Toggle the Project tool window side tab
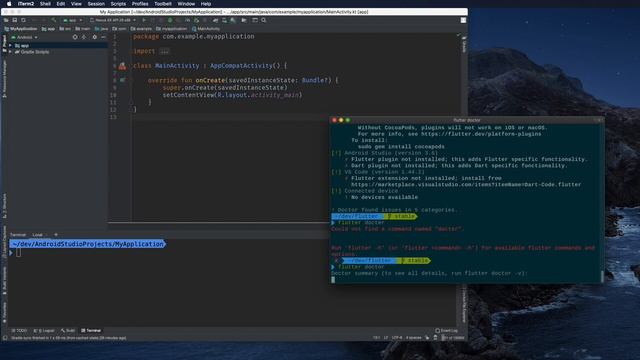 [x=4, y=43]
